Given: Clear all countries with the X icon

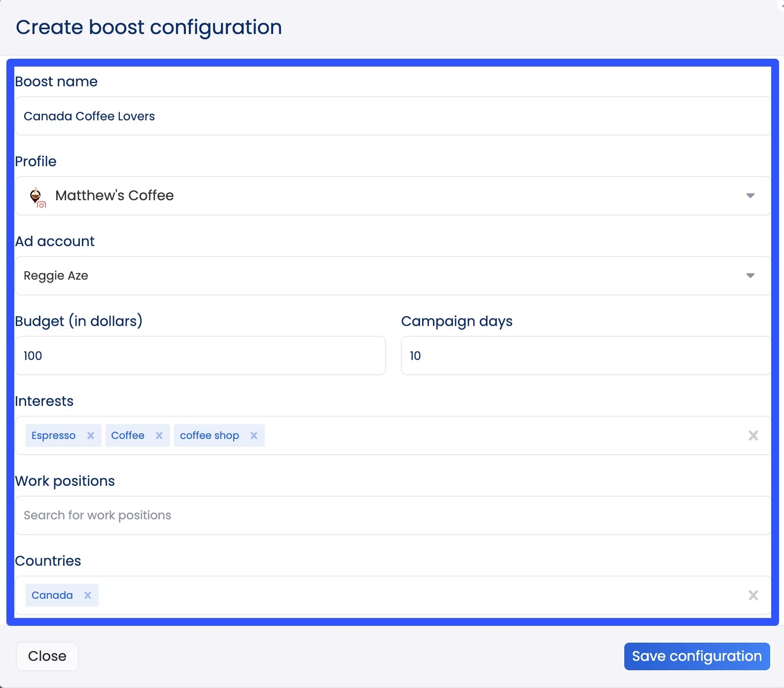Looking at the screenshot, I should tap(753, 595).
